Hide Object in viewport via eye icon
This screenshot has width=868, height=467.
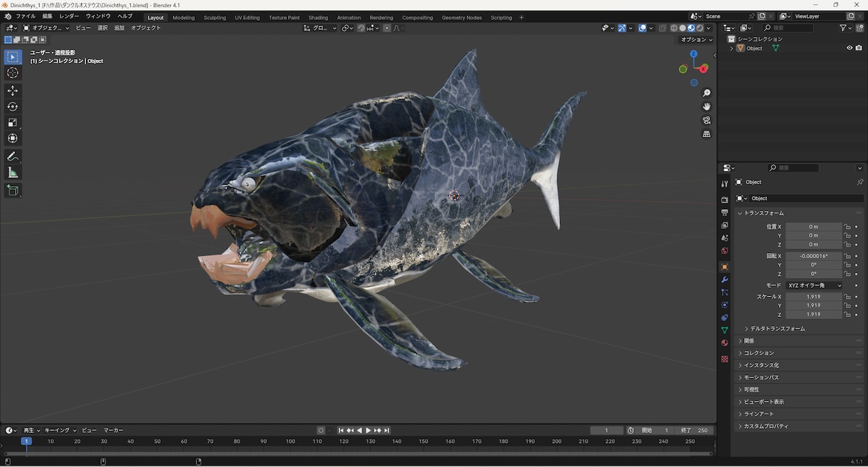point(850,48)
